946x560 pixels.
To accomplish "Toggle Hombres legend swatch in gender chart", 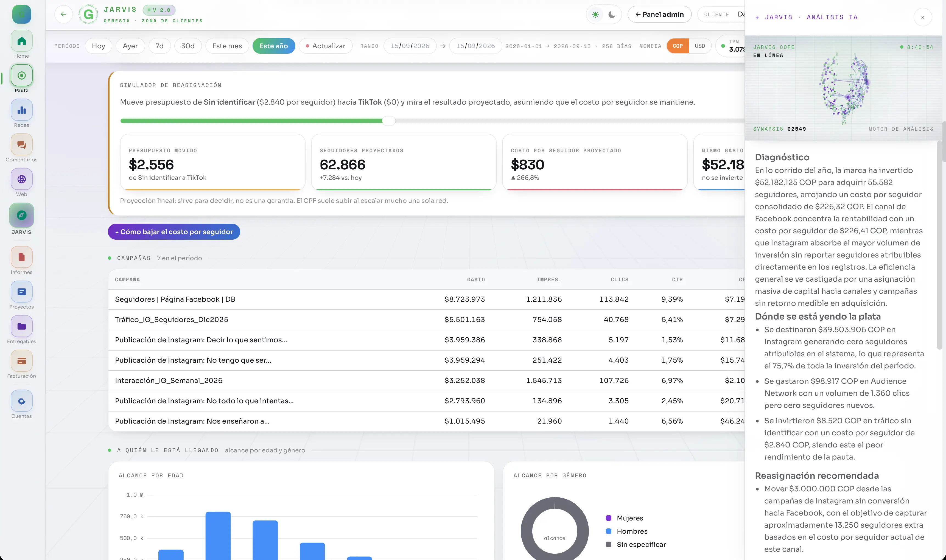I will click(x=609, y=531).
